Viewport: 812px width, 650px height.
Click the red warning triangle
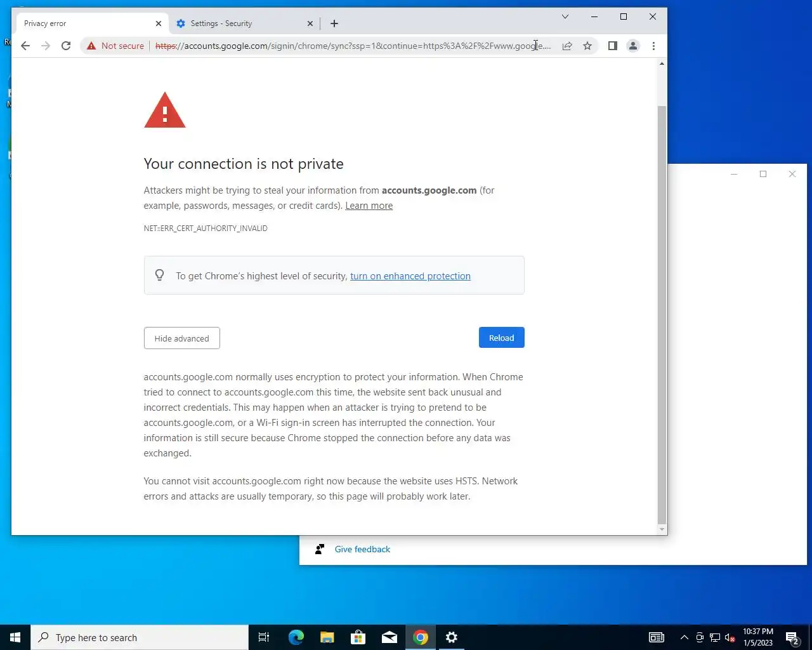tap(165, 110)
